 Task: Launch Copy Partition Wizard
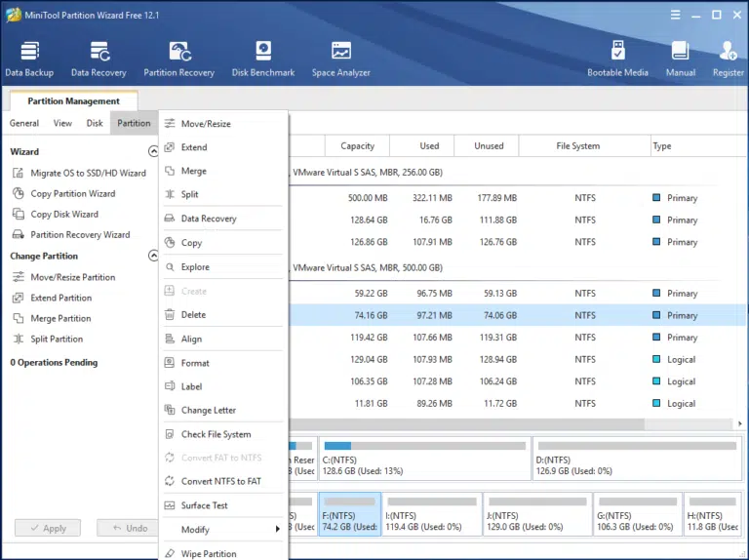pos(64,193)
